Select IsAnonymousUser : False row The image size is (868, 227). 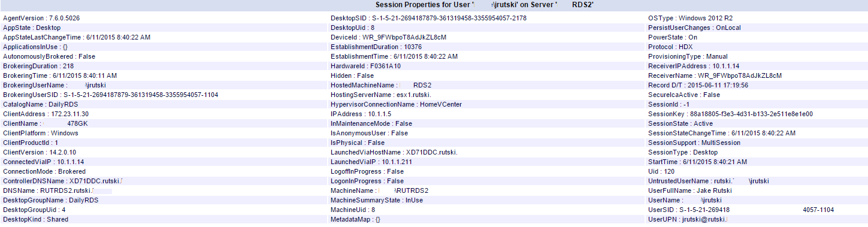tap(370, 133)
